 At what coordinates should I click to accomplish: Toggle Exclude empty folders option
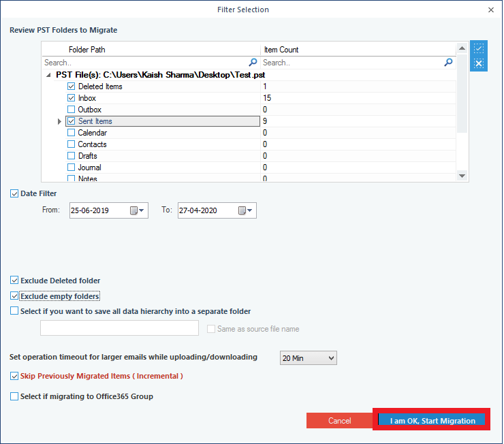tap(14, 296)
